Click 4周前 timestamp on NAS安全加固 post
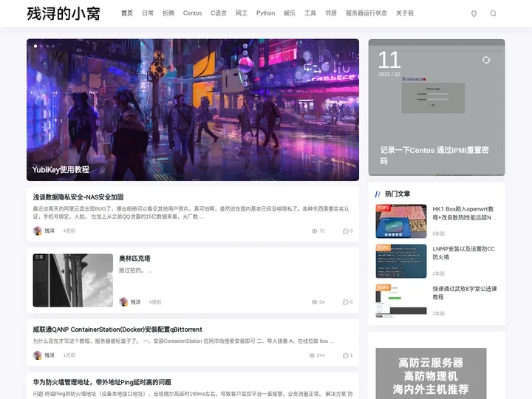532x399 pixels. 69,231
